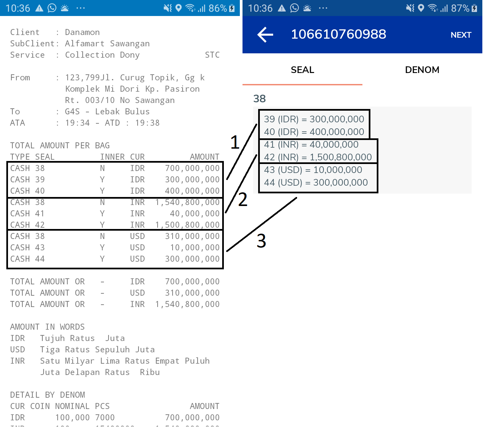Tap the WhatsApp icon in right status bar

(294, 8)
